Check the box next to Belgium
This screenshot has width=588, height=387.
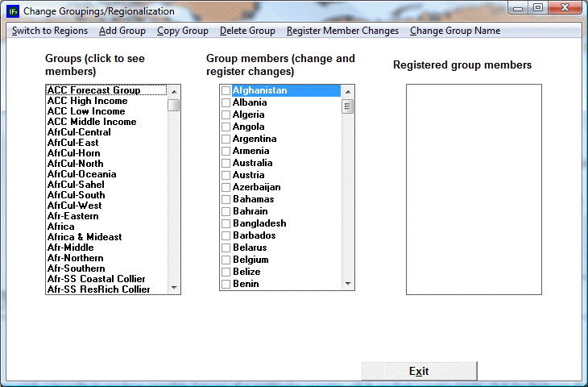click(226, 260)
